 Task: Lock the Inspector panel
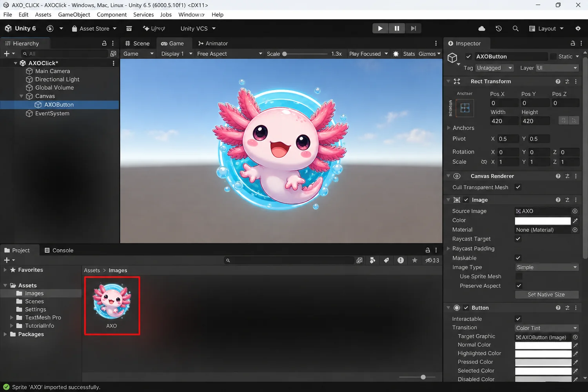(573, 43)
